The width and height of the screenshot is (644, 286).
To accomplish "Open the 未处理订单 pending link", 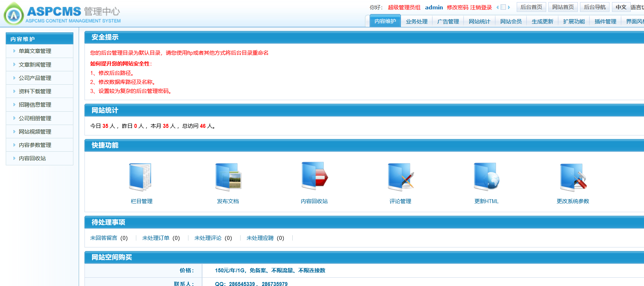I will pos(156,238).
